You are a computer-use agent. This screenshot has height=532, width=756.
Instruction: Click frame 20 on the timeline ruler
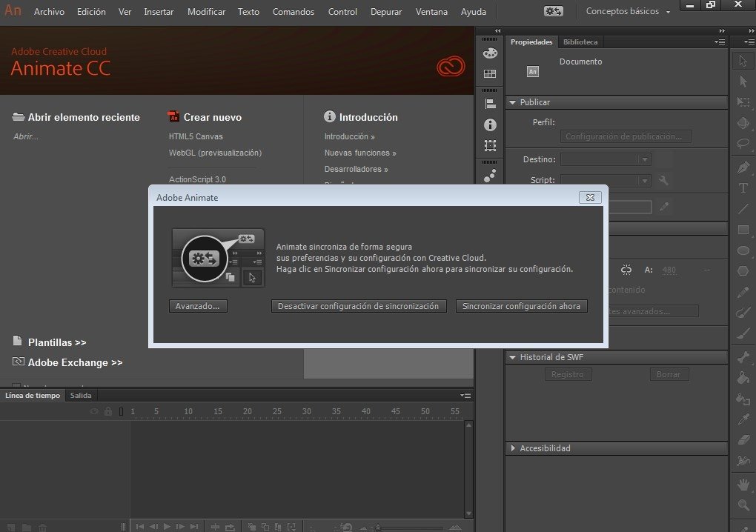point(248,411)
